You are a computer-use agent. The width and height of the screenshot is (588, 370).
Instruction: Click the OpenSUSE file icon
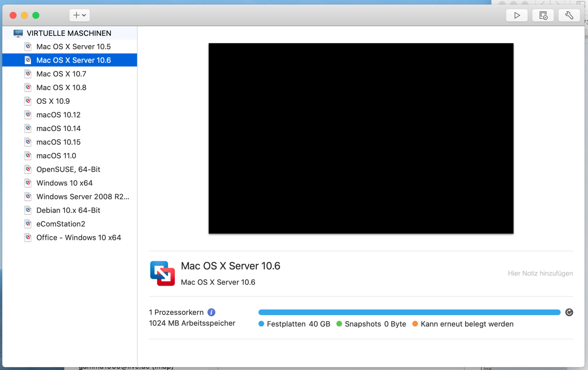click(28, 169)
